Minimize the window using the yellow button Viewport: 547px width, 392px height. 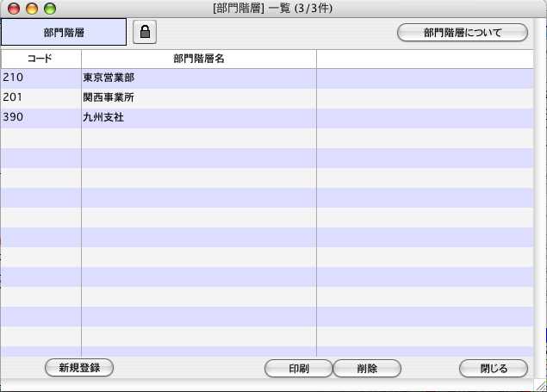click(32, 9)
